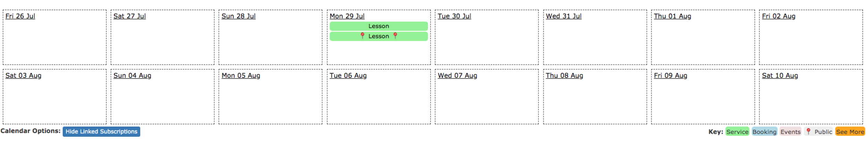Open the Mon 05 Aug date link
Screen dimensions: 868x145
(x=241, y=75)
